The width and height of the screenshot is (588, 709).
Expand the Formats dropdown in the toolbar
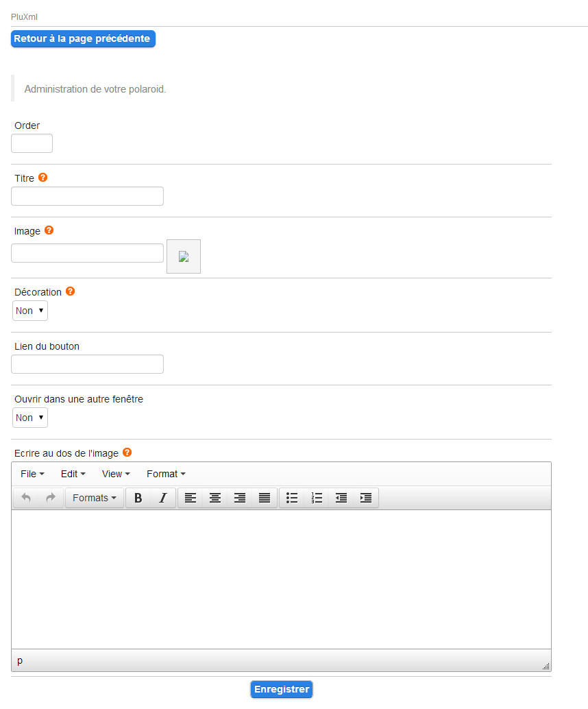coord(95,498)
